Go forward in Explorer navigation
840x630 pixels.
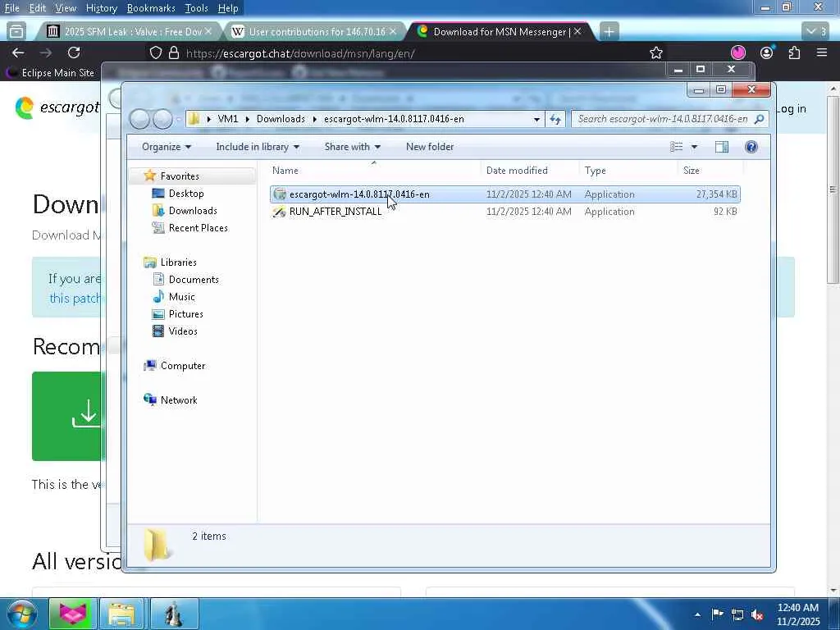click(163, 119)
